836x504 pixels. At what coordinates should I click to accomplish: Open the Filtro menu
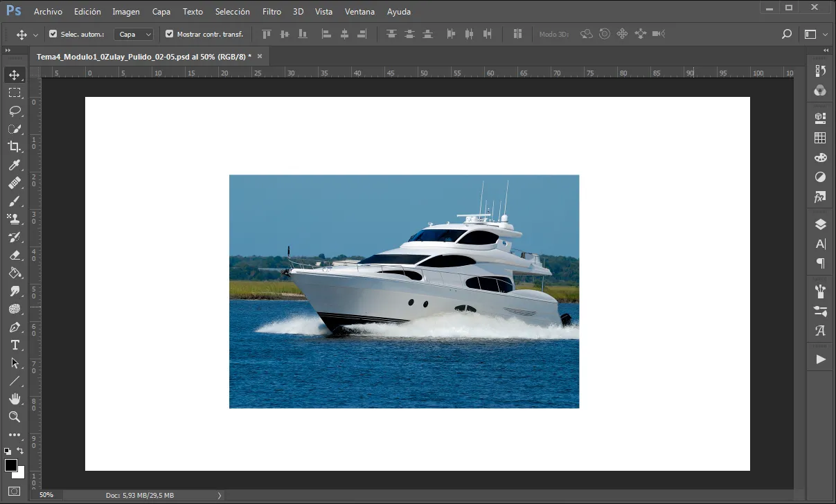272,12
